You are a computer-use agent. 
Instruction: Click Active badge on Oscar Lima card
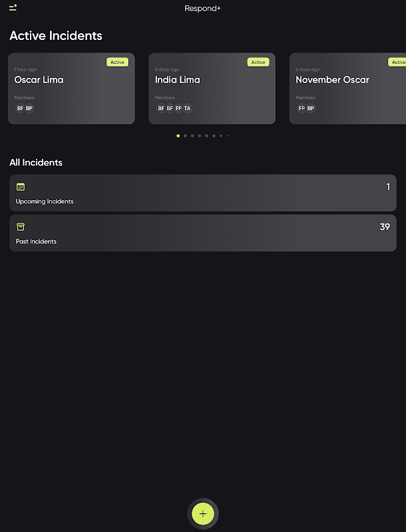point(117,62)
